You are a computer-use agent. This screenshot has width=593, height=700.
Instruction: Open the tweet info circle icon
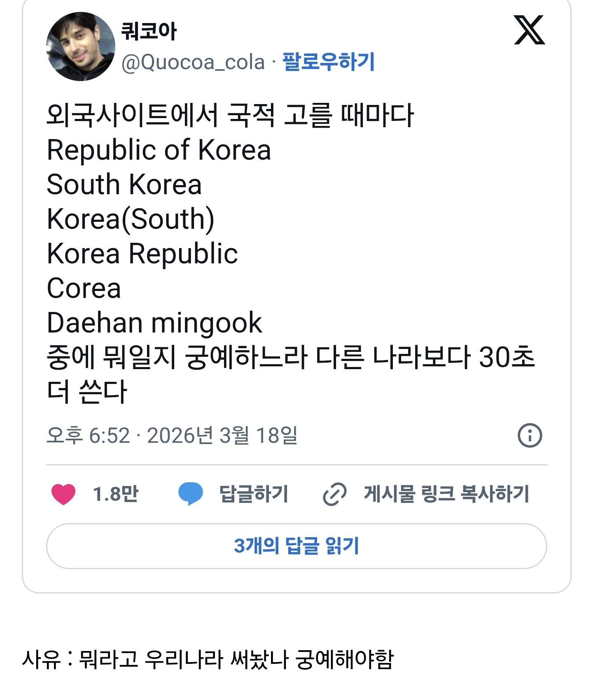tap(530, 435)
